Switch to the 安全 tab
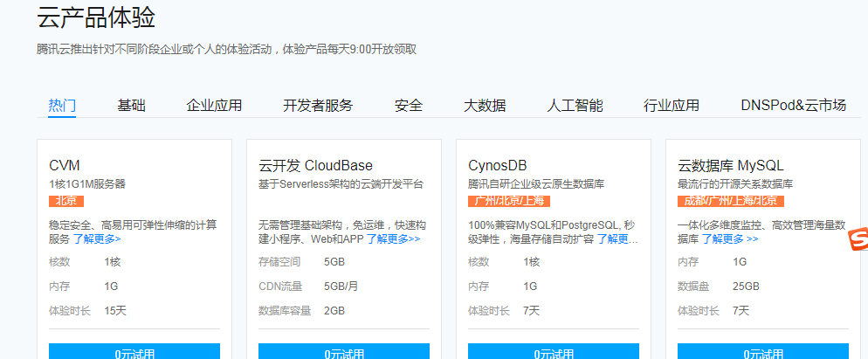 409,106
